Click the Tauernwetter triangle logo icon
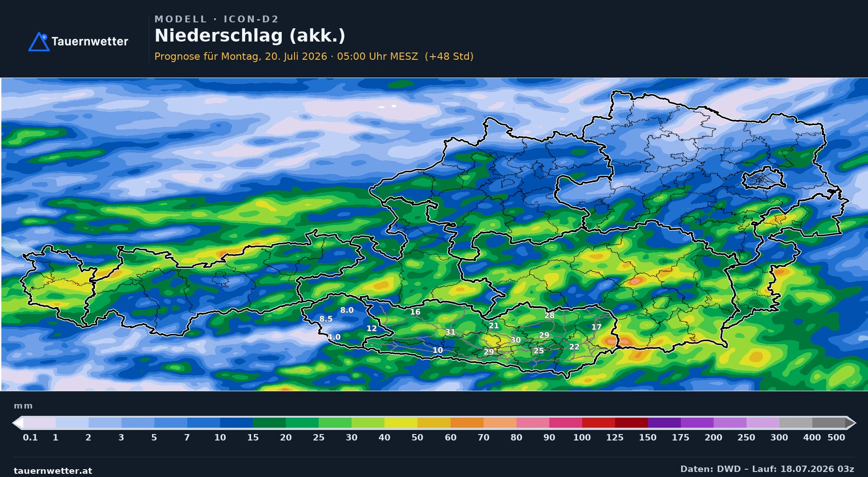 point(39,42)
